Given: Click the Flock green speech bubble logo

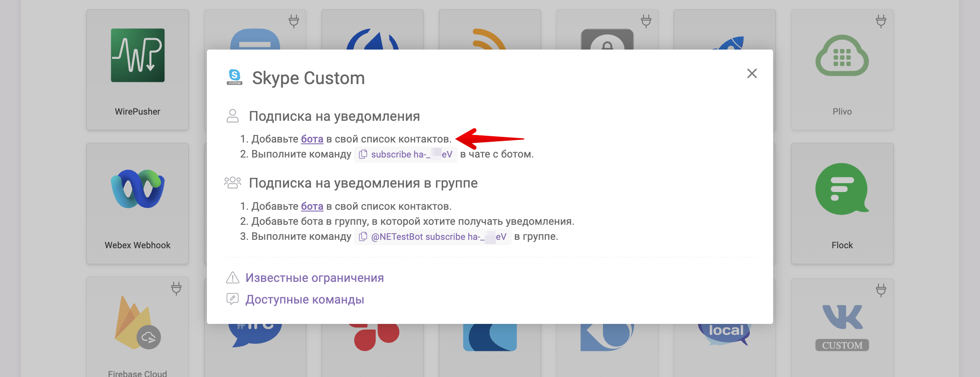Looking at the screenshot, I should coord(842,189).
